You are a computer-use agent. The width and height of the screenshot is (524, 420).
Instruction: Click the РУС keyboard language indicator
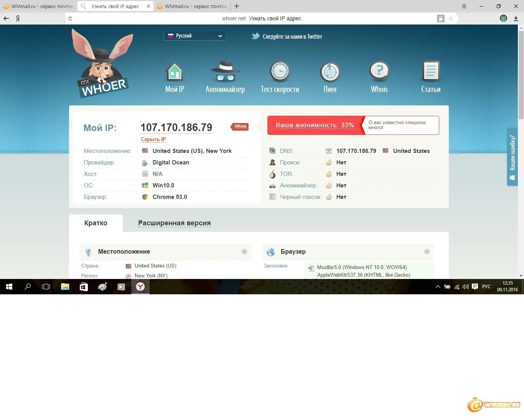486,287
